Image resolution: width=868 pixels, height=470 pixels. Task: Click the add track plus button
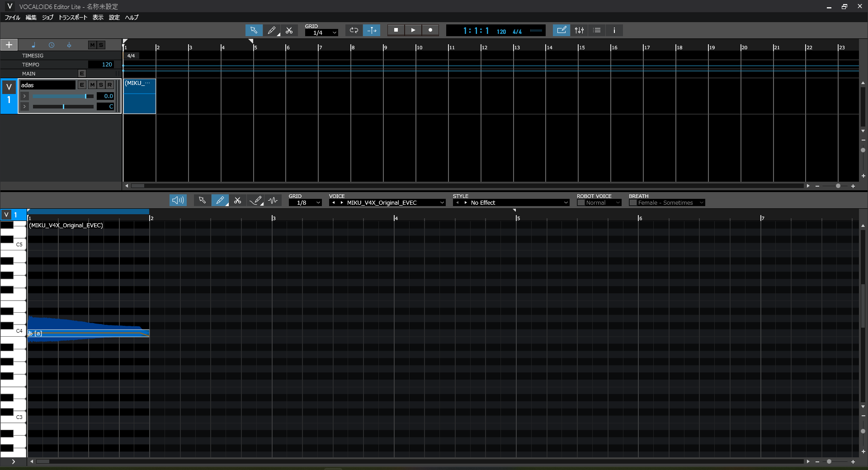point(9,45)
